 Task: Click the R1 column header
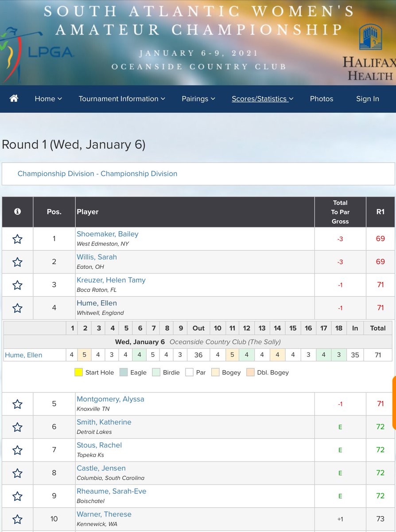(380, 212)
